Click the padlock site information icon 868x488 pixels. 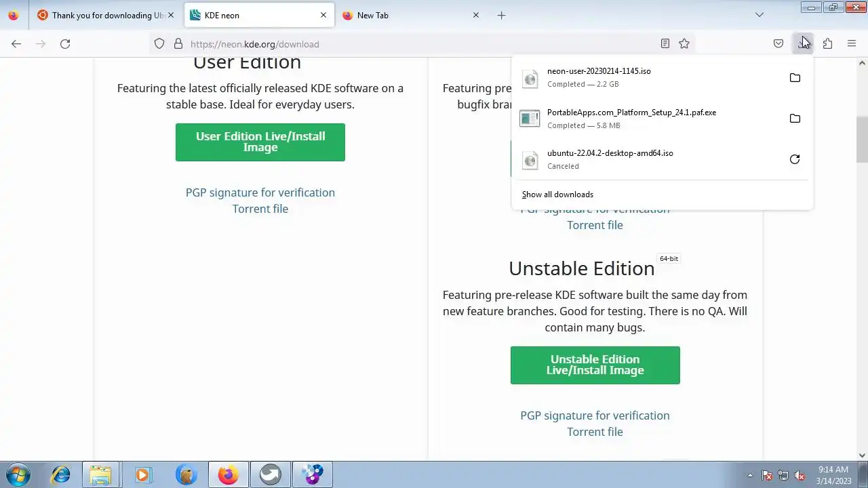coord(178,44)
